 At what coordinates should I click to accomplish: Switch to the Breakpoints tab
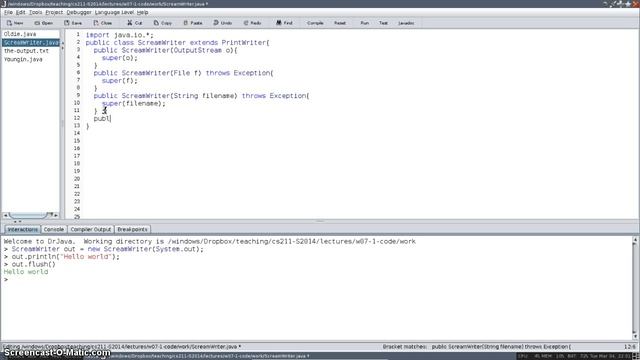(x=132, y=229)
